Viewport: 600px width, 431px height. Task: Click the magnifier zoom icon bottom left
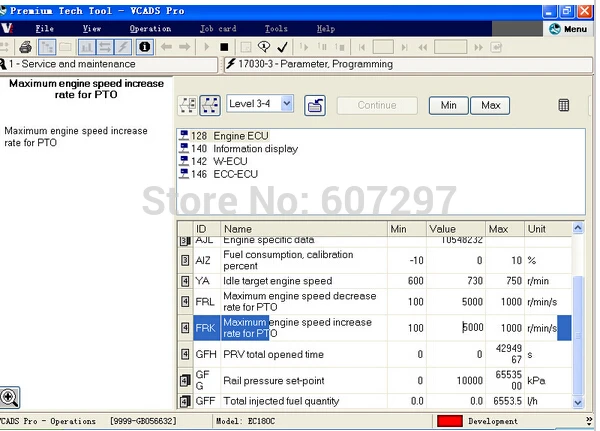click(x=10, y=397)
